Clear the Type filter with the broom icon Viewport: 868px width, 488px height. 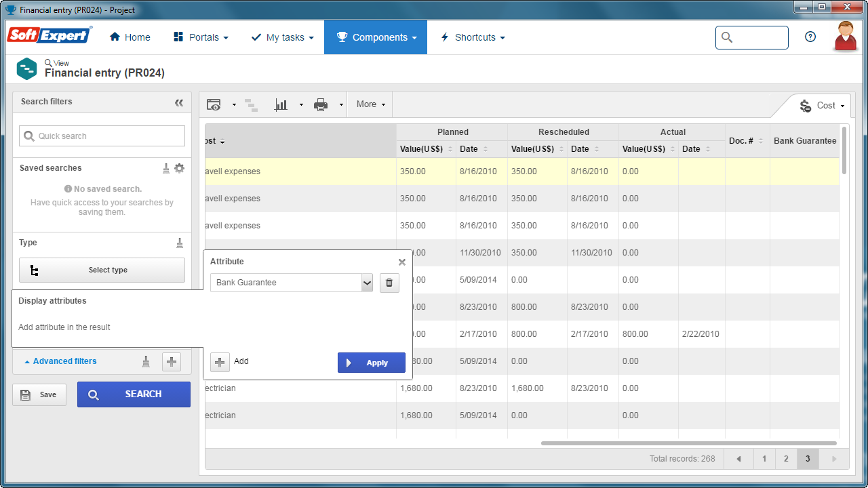click(x=180, y=243)
